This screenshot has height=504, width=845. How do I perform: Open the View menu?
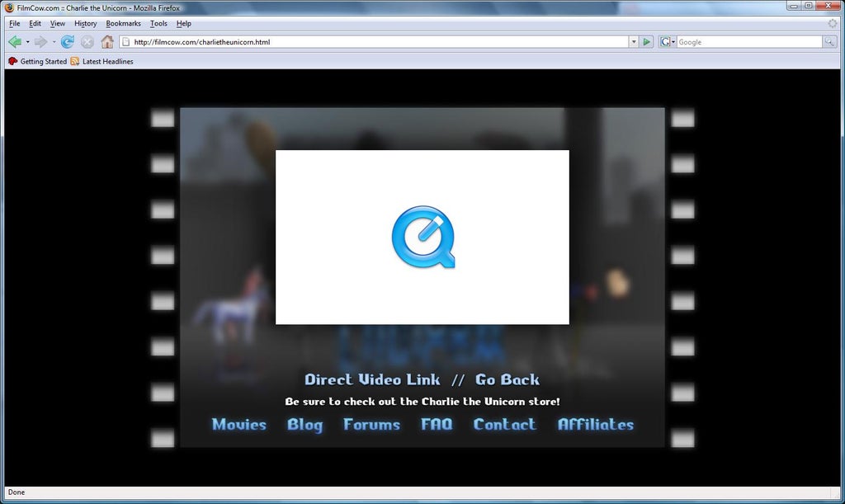58,23
